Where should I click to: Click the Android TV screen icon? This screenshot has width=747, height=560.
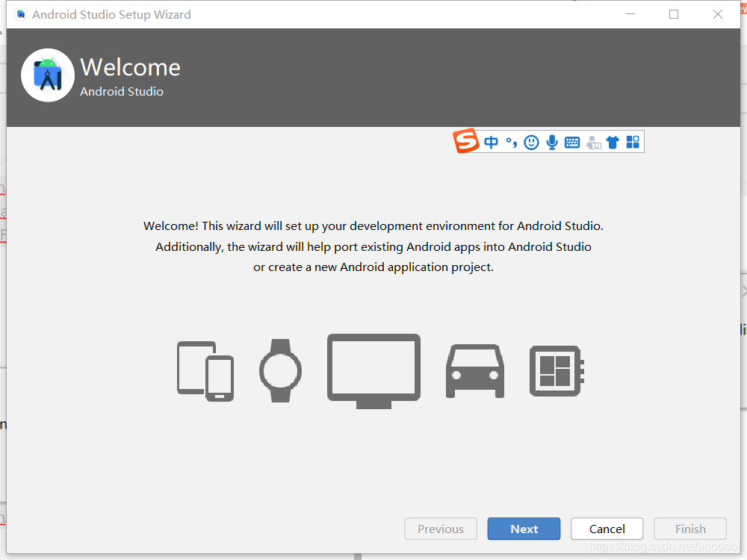tap(373, 371)
